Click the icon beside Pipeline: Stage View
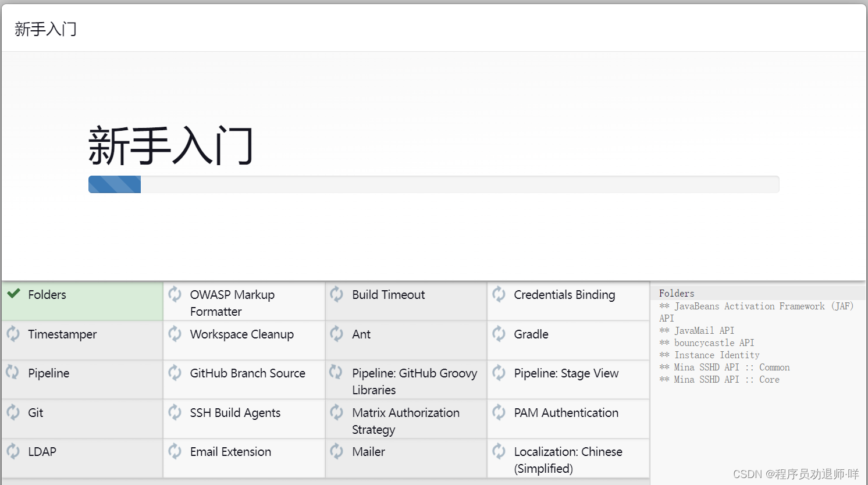This screenshot has height=485, width=868. point(499,373)
